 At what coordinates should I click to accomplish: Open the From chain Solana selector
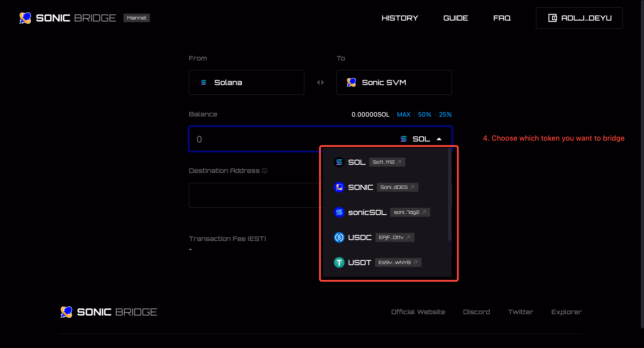247,82
